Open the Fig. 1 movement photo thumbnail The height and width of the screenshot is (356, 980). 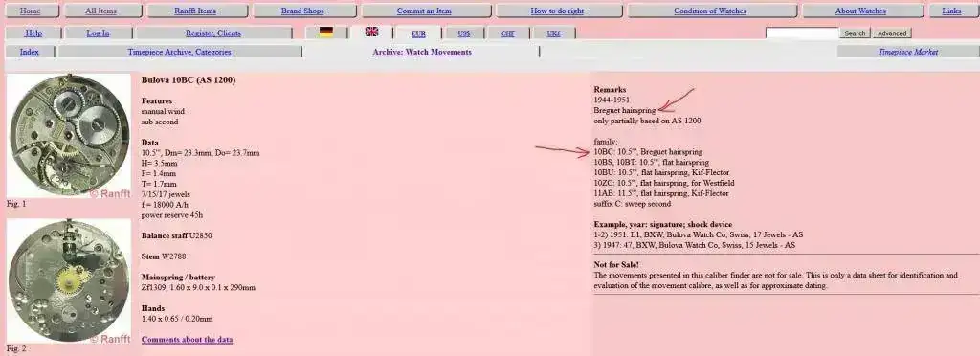coord(69,136)
